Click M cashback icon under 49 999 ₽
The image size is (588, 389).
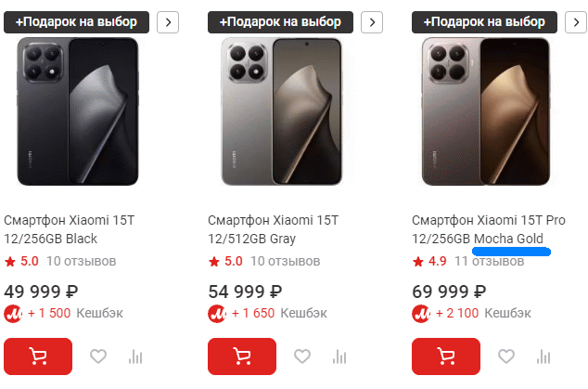coord(14,313)
